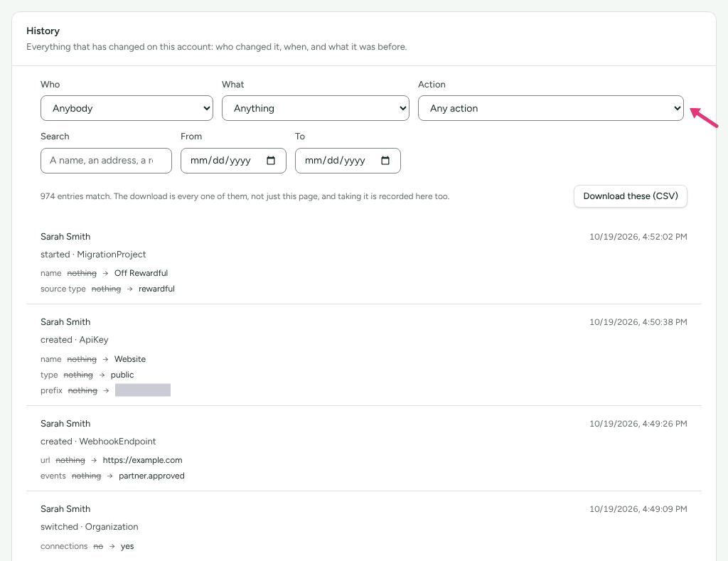Click timestamp 10/19/2026, 4:52:02 PM
This screenshot has width=728, height=561.
pyautogui.click(x=638, y=237)
